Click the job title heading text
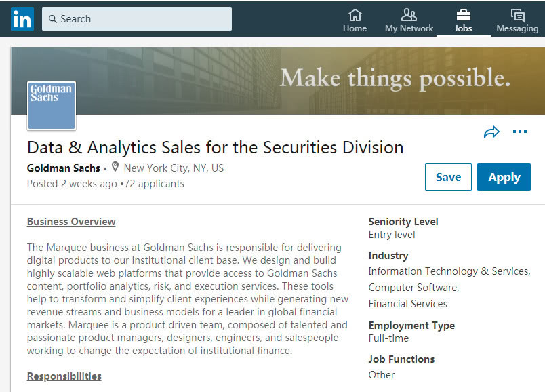 pos(215,147)
